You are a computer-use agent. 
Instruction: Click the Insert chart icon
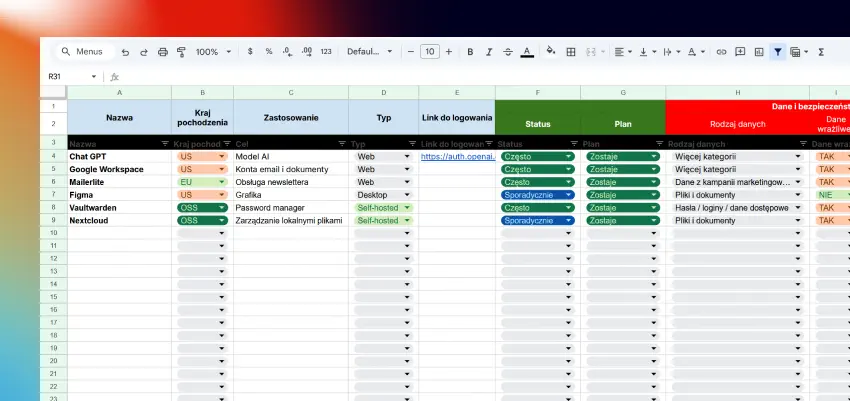point(759,52)
